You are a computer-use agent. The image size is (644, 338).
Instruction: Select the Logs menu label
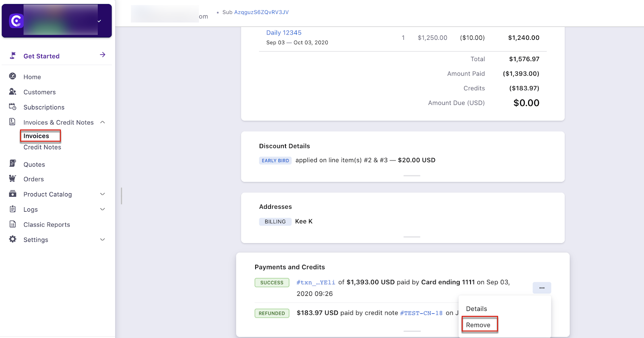click(31, 210)
